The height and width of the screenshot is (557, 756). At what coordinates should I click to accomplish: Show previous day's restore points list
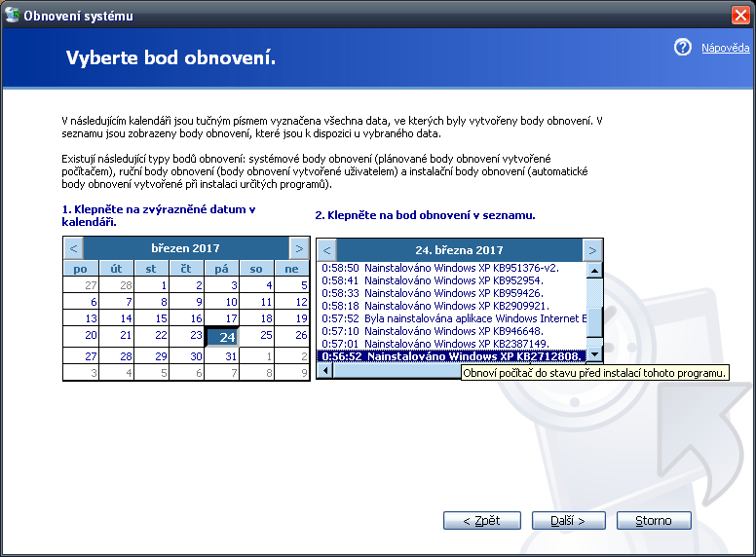point(326,250)
